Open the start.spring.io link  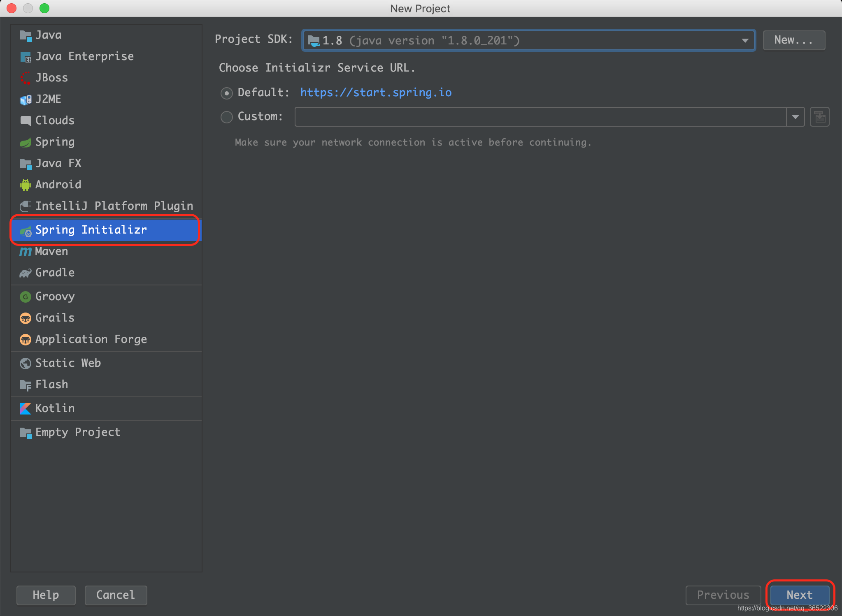point(376,93)
